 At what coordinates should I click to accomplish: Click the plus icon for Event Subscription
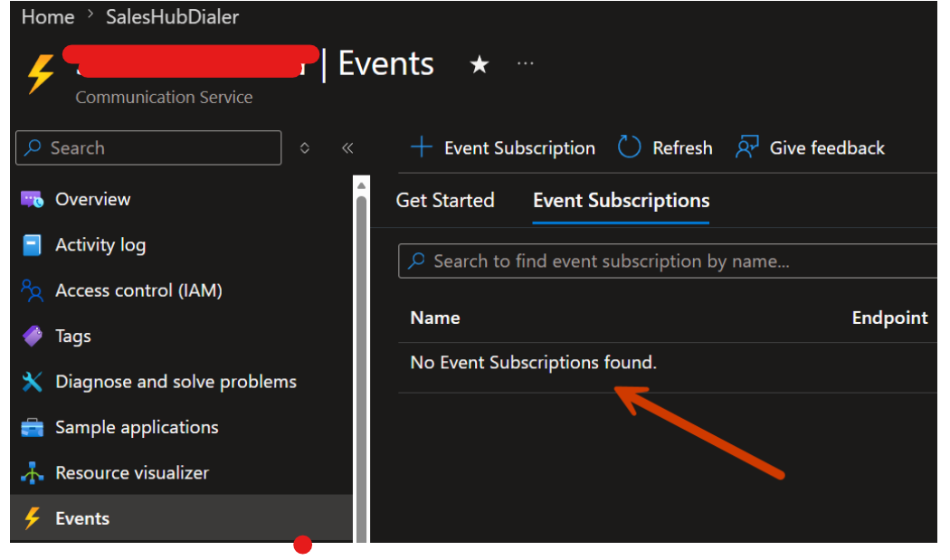[422, 147]
